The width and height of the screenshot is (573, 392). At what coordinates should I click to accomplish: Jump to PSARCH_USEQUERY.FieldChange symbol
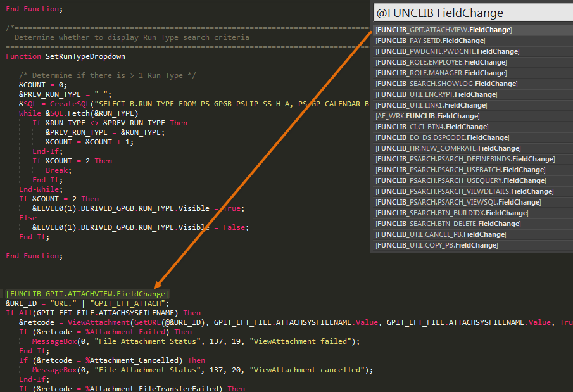474,180
